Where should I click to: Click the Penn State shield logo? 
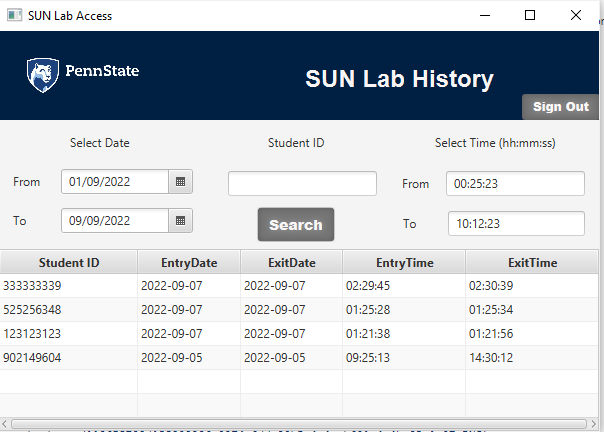pos(43,75)
